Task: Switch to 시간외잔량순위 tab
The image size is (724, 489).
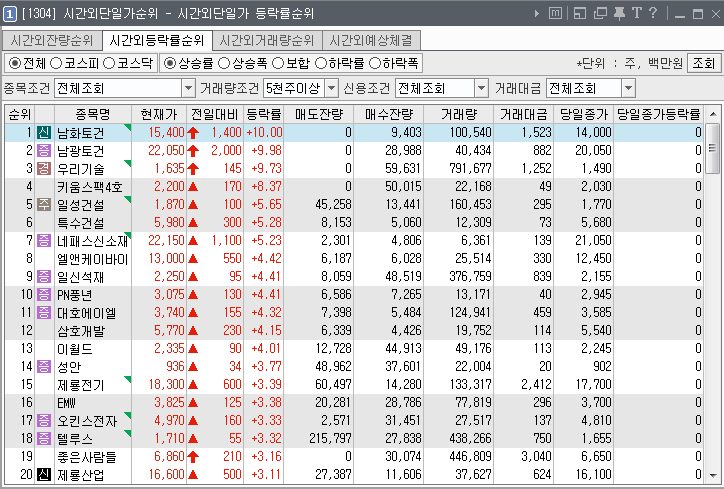Action: tap(52, 41)
